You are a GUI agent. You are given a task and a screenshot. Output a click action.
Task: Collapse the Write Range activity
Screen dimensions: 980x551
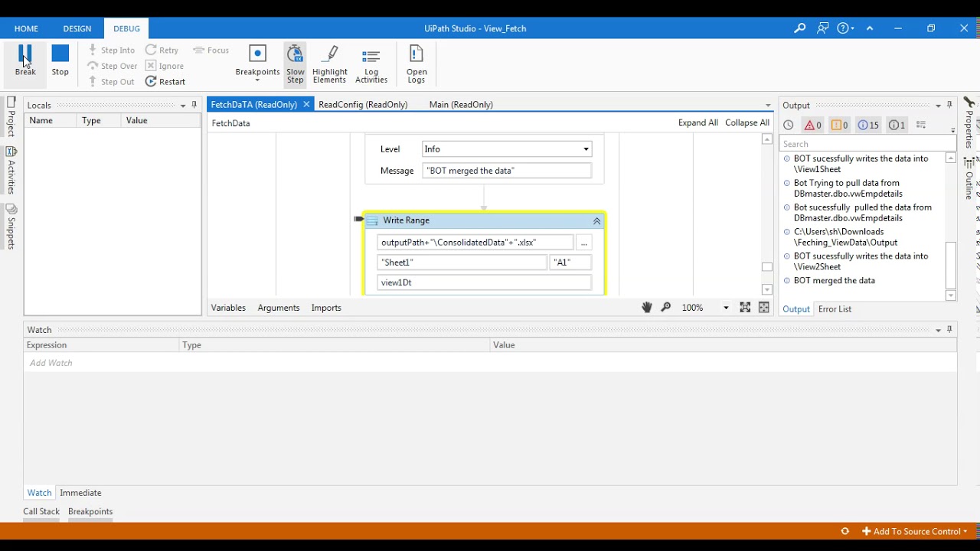point(596,221)
